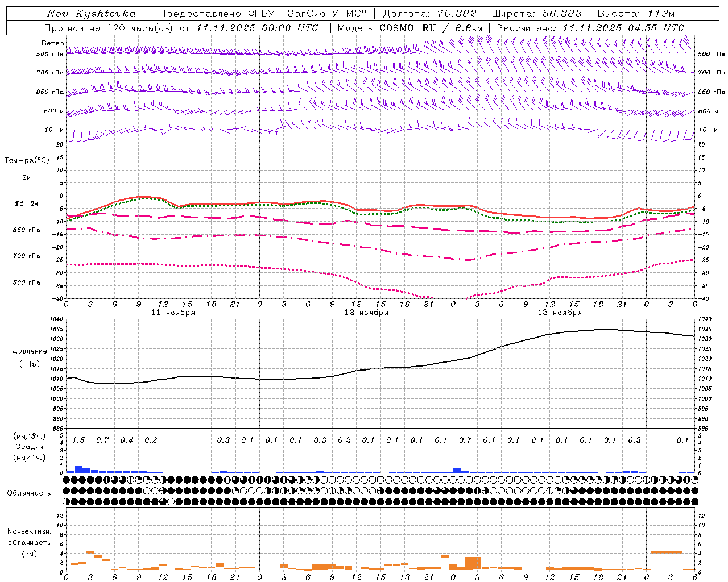Click the left 500 м wind level label
Screen dimensions: 728x582
click(x=54, y=111)
